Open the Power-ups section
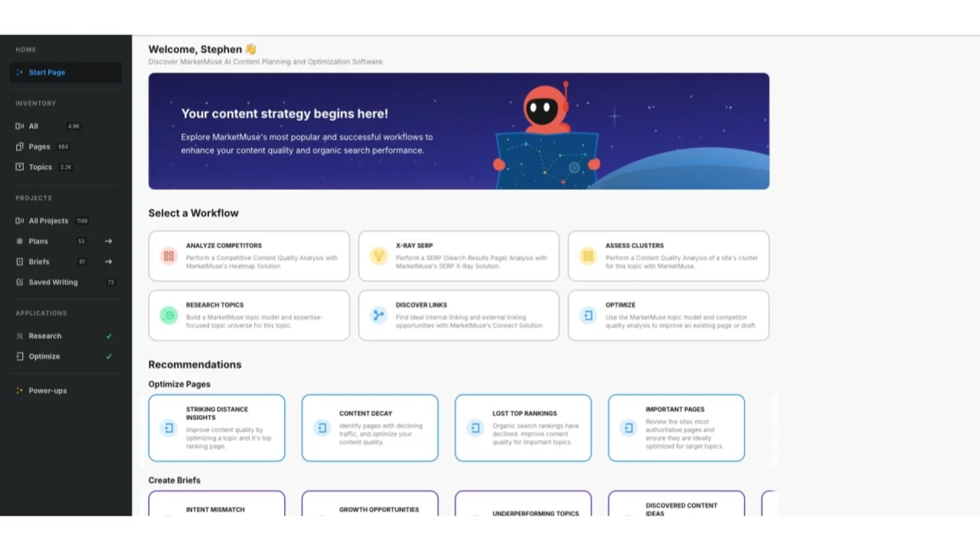980x551 pixels. [47, 391]
